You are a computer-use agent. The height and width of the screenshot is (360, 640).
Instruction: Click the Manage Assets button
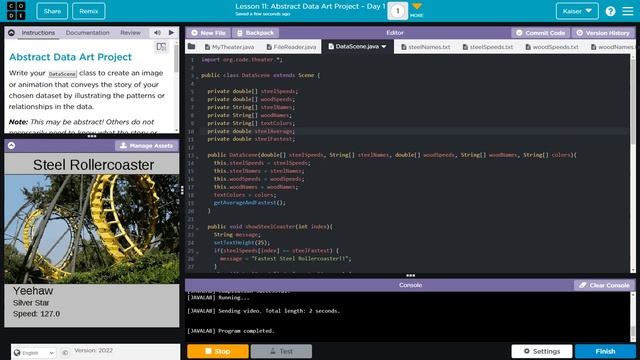point(147,146)
